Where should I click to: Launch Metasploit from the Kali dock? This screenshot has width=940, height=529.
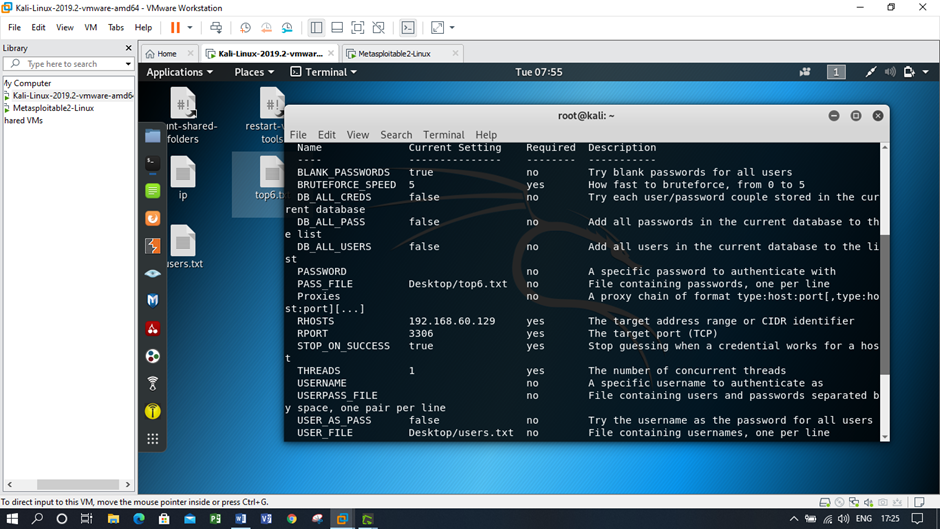[153, 300]
